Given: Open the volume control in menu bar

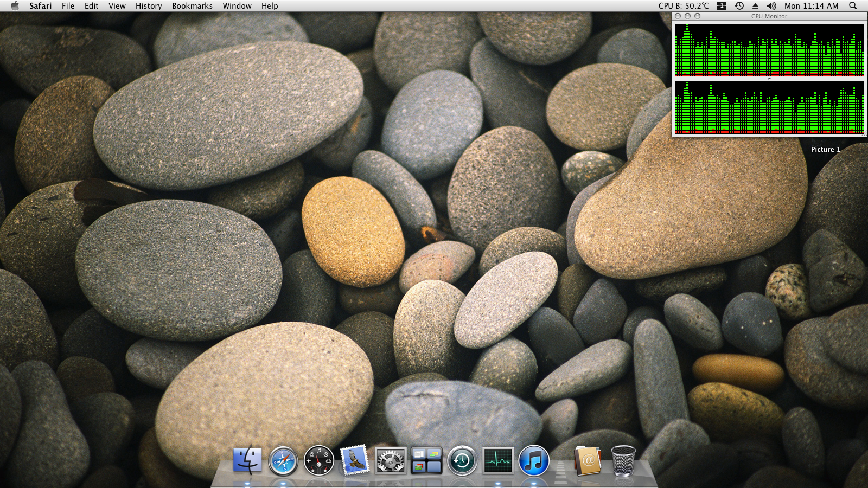Looking at the screenshot, I should [771, 6].
